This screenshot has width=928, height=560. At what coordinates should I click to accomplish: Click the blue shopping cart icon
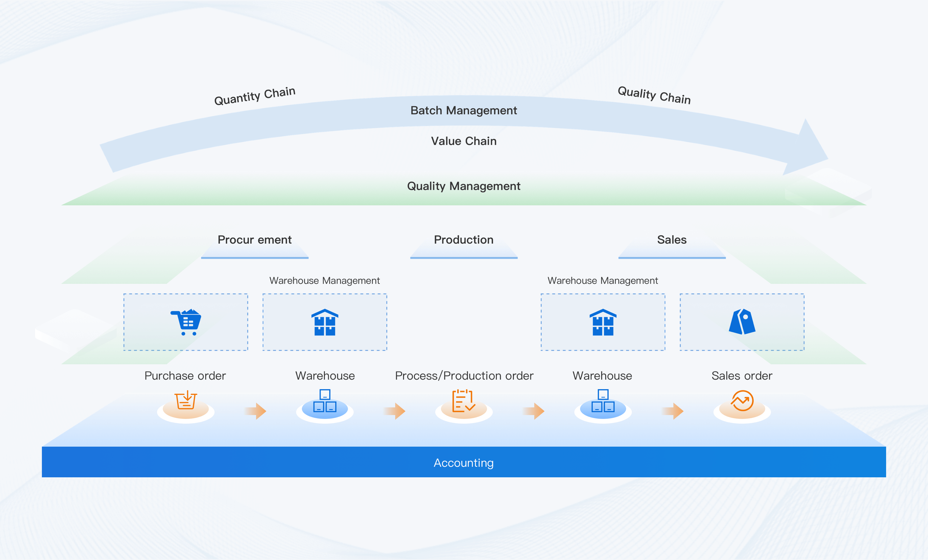click(x=186, y=322)
